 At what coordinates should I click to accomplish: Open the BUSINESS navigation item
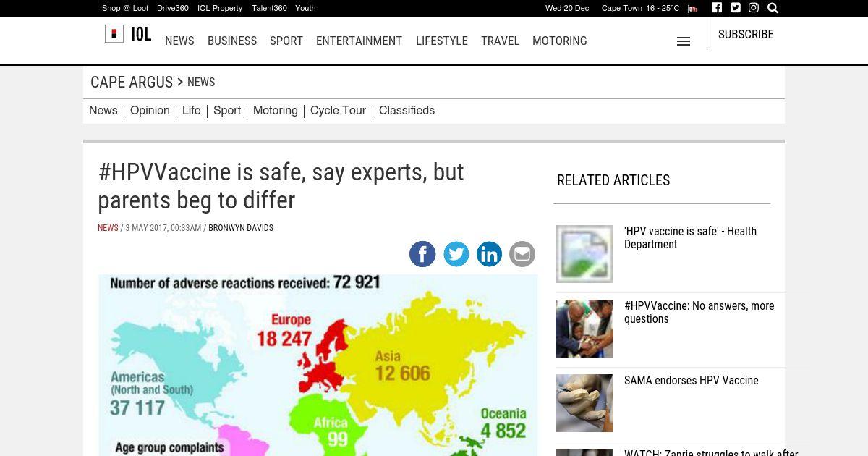pos(232,41)
